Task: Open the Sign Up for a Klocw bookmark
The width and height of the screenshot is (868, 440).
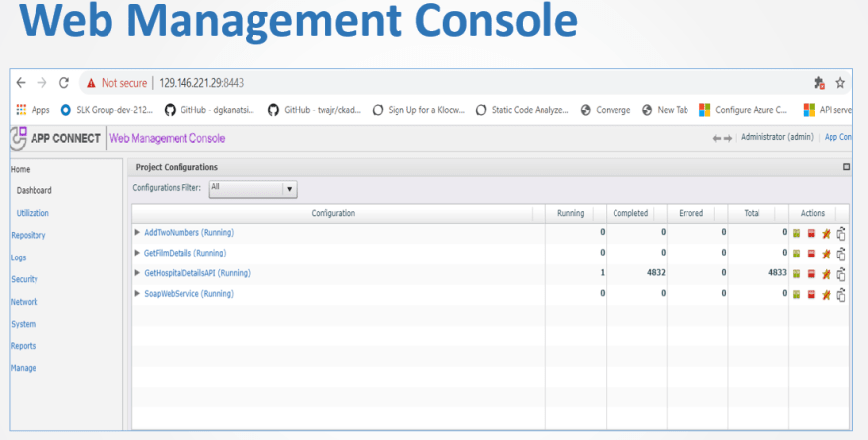Action: (418, 110)
